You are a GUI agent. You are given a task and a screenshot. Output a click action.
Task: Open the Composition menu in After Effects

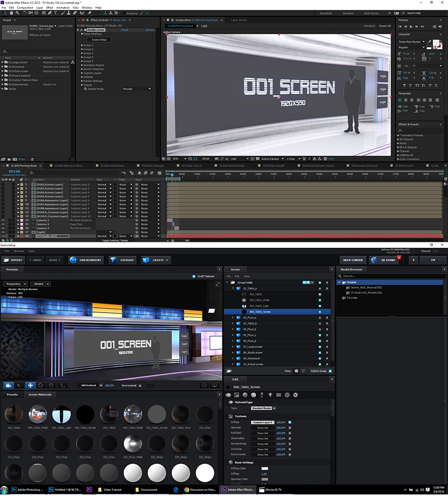pyautogui.click(x=25, y=8)
